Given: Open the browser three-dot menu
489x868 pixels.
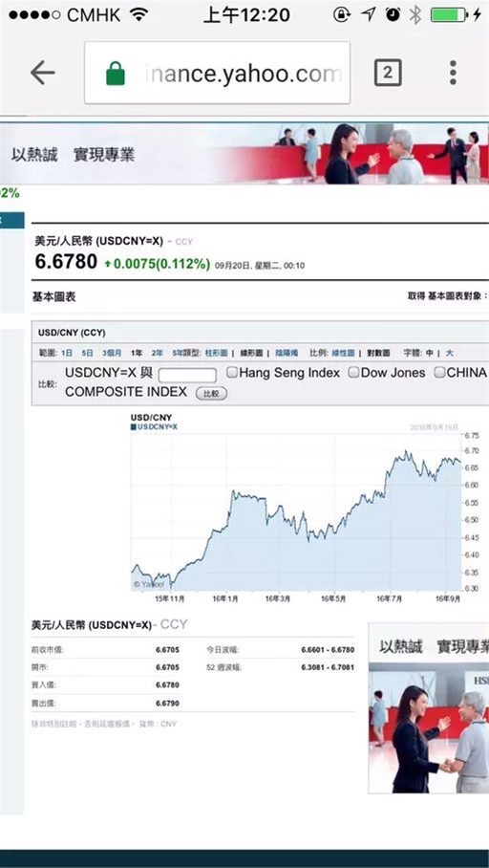Looking at the screenshot, I should tap(453, 73).
